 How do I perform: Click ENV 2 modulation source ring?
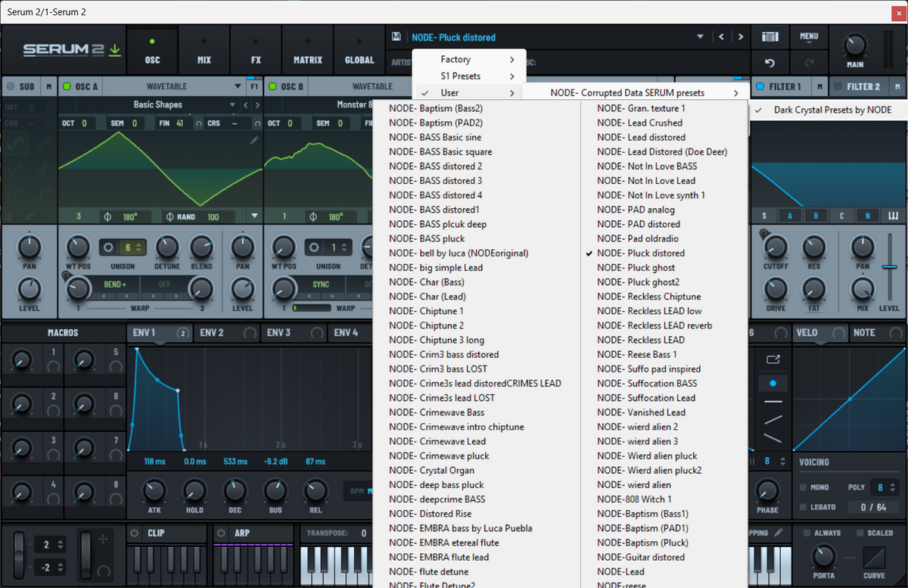coord(249,333)
